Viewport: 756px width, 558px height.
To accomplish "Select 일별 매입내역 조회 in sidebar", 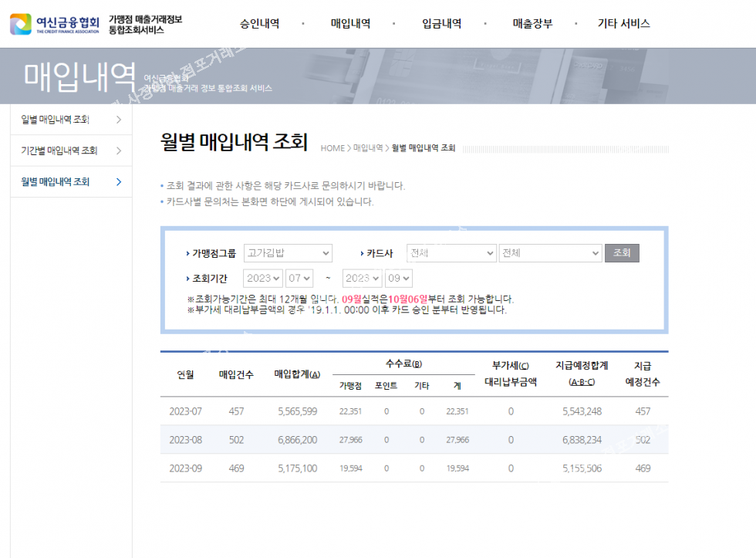I will 56,120.
